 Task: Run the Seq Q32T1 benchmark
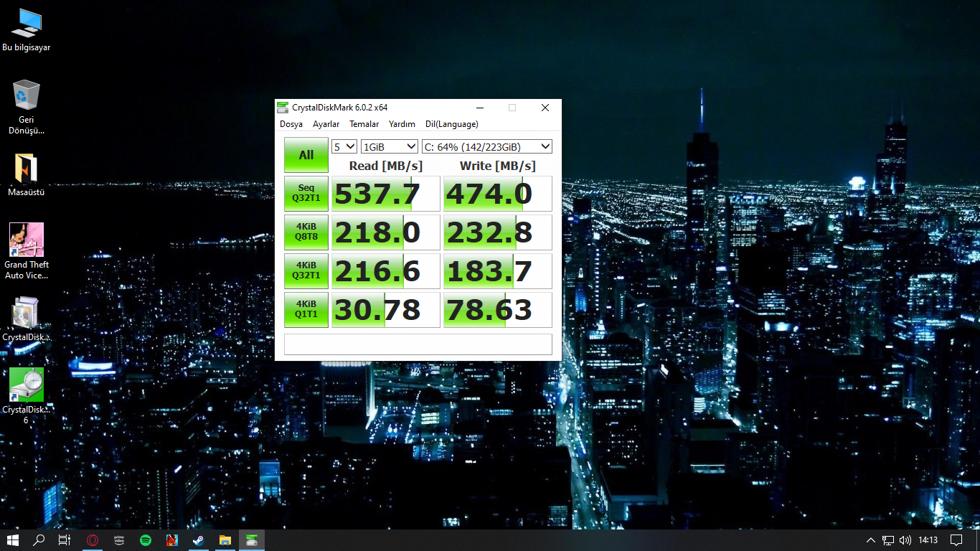click(x=306, y=194)
